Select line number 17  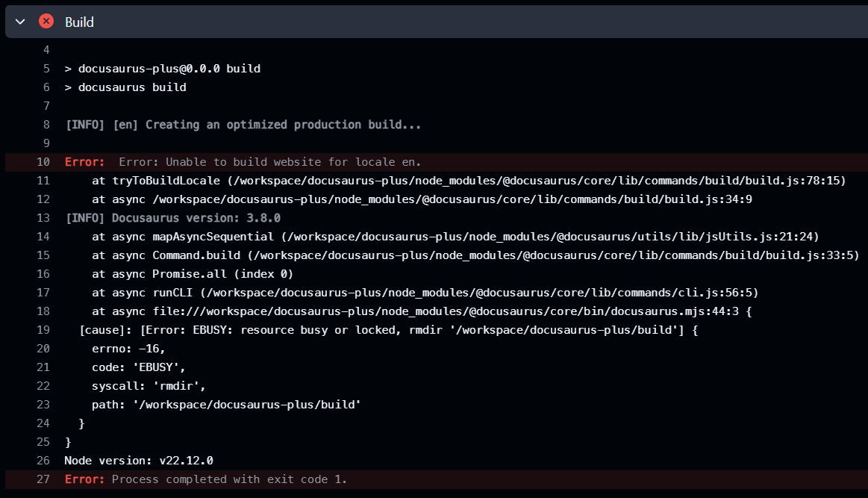pyautogui.click(x=43, y=293)
